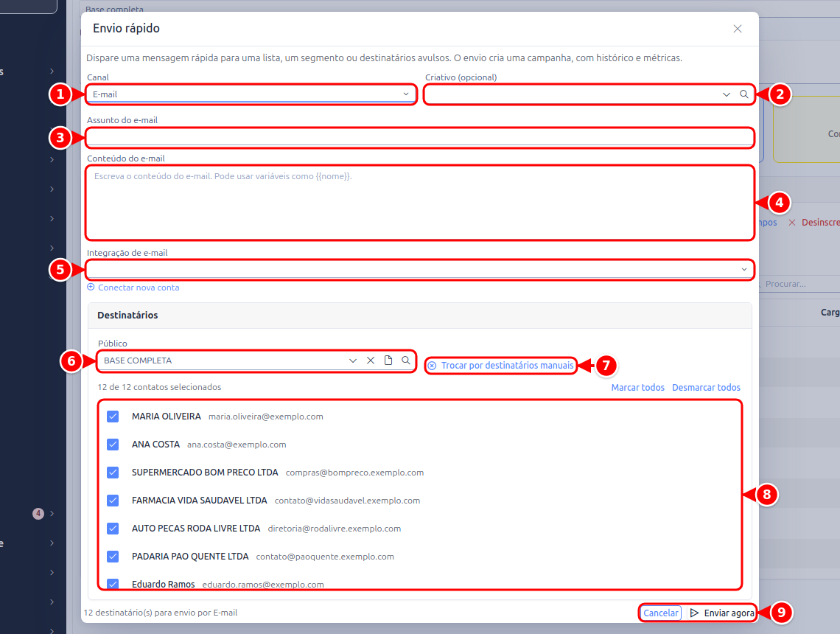Click the email diretoria@rodalivre.exemplo.com
This screenshot has height=634, width=840.
click(335, 529)
